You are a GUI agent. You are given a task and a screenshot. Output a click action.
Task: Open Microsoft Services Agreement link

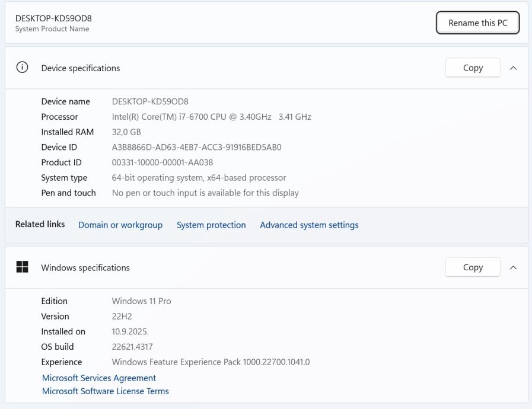tap(99, 378)
